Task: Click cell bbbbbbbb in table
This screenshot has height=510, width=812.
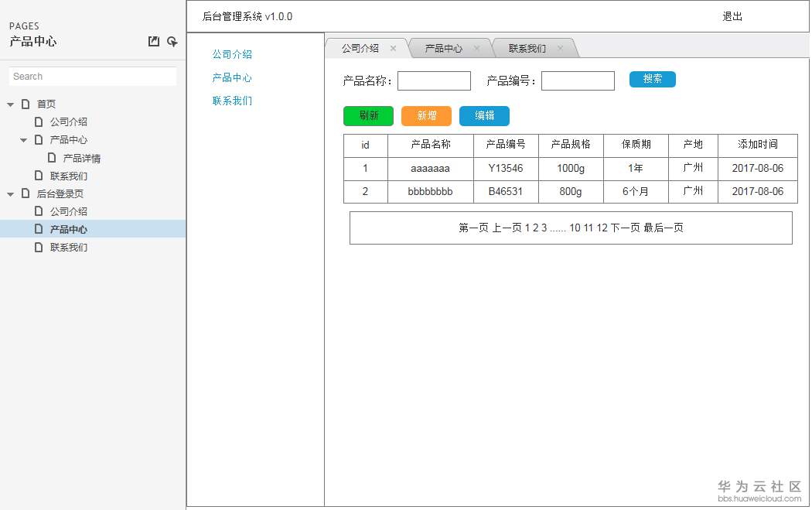Action: point(431,192)
